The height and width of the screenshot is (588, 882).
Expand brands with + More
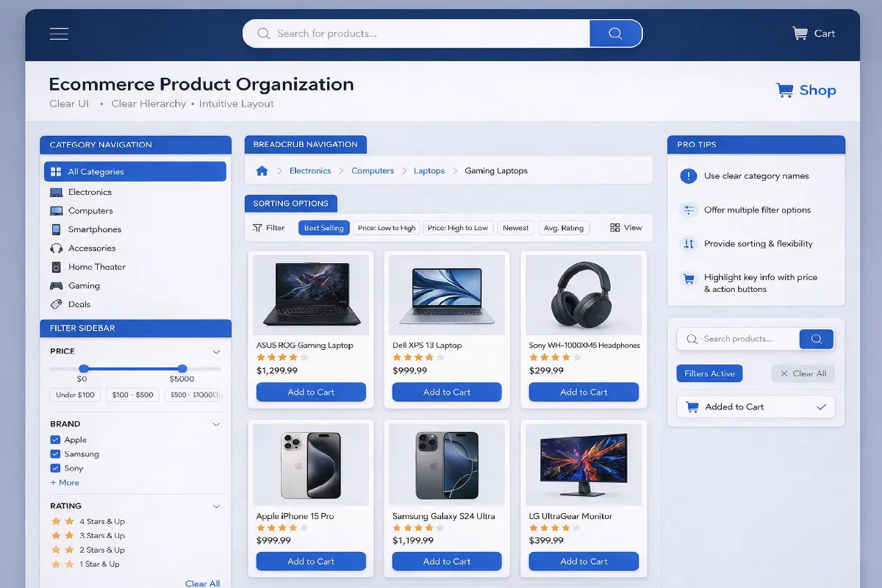(65, 483)
